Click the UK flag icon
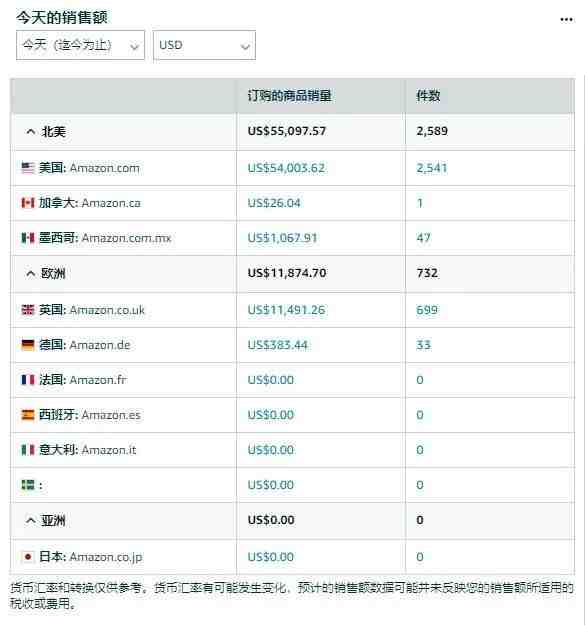Image resolution: width=585 pixels, height=626 pixels. 28,310
